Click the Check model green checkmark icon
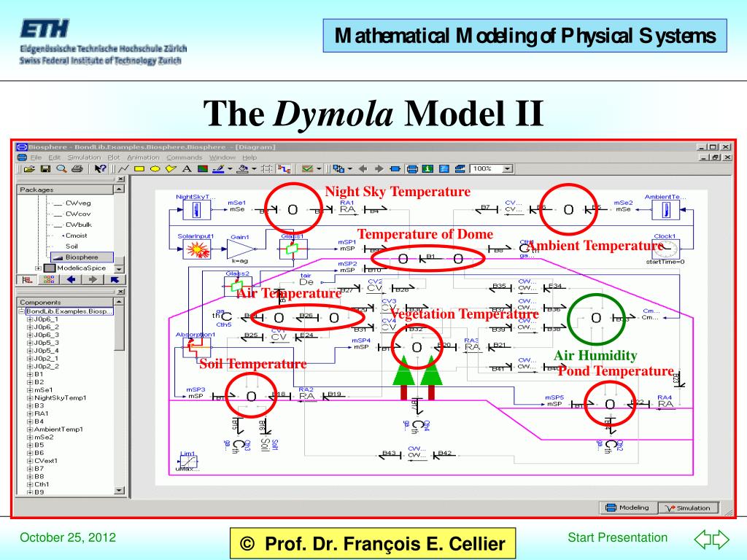The width and height of the screenshot is (747, 560). click(307, 168)
